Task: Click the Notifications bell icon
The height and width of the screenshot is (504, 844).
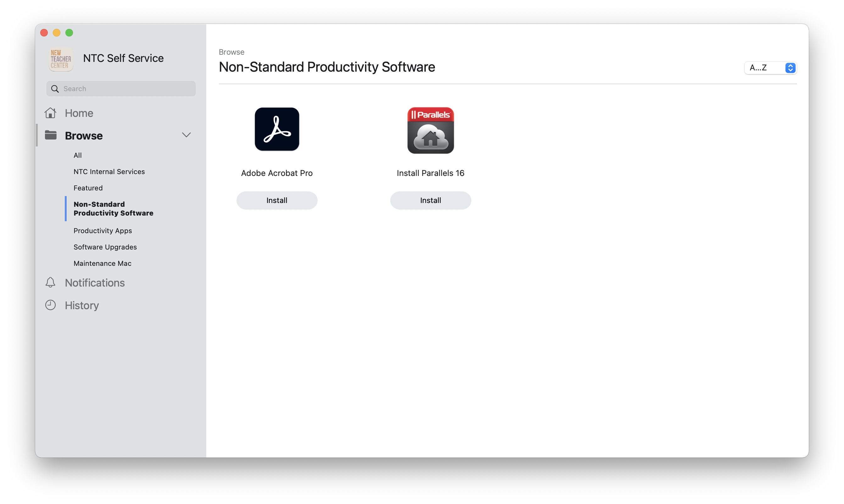Action: [x=51, y=282]
